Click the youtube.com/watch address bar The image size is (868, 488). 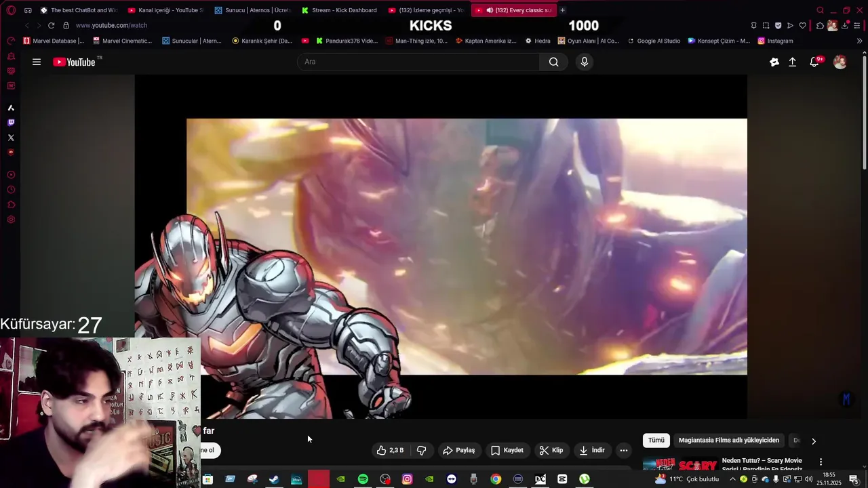112,25
